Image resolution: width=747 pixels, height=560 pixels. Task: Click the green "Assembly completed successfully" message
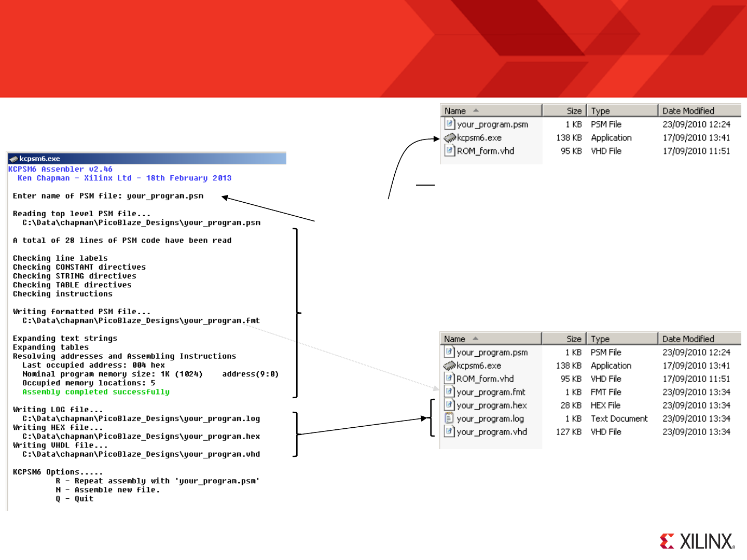(96, 392)
